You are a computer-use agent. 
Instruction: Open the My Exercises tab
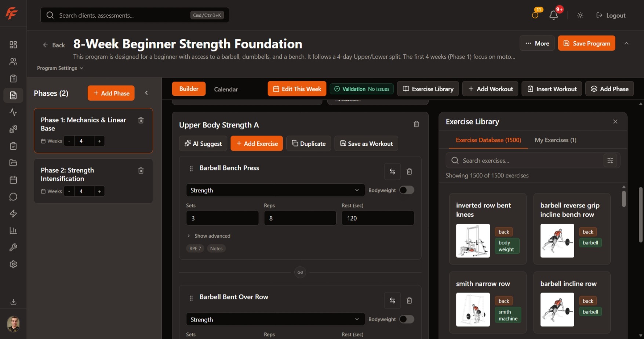(555, 140)
